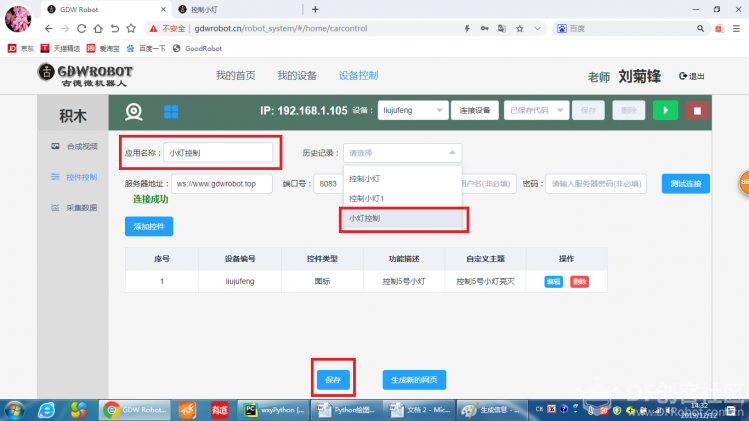This screenshot has width=749, height=421.
Task: Click the 端口号 field showing 8083
Action: [x=329, y=184]
